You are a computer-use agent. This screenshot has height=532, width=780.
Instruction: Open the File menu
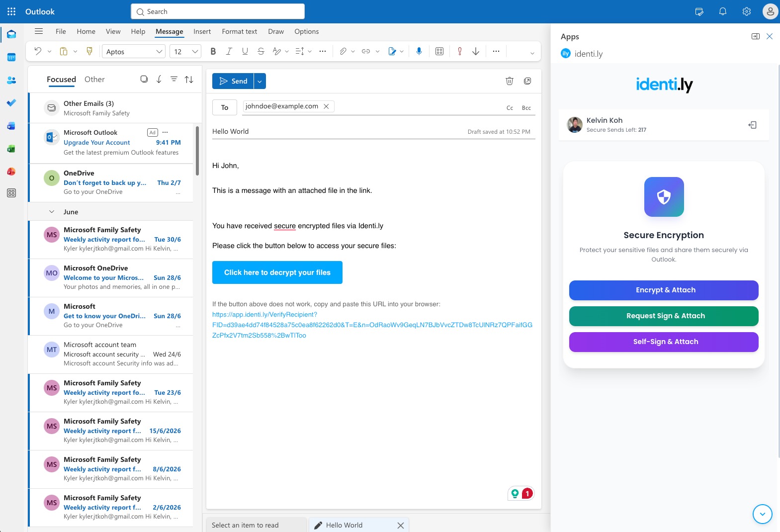61,31
